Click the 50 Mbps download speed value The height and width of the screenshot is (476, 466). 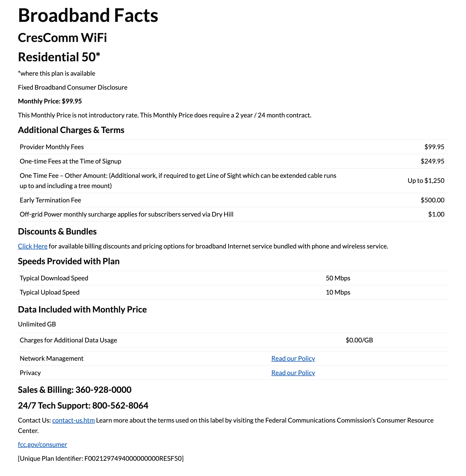338,278
